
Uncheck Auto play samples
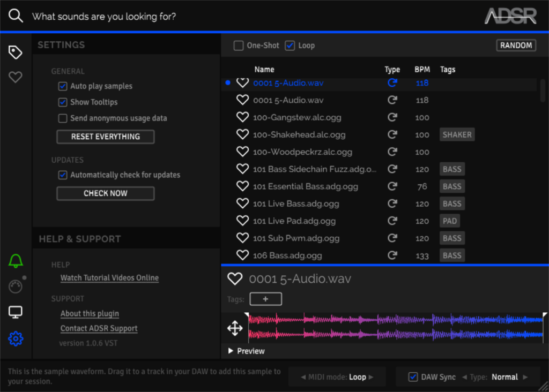coord(63,86)
